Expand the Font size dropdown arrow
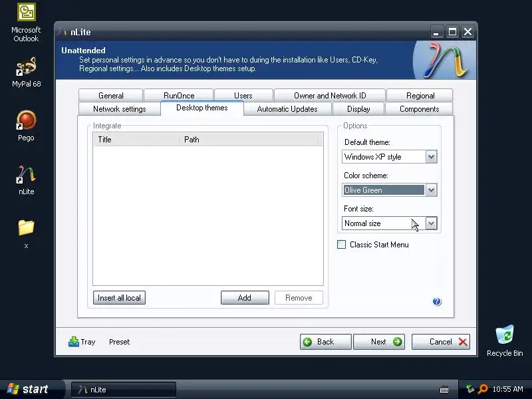The width and height of the screenshot is (532, 399). 431,223
